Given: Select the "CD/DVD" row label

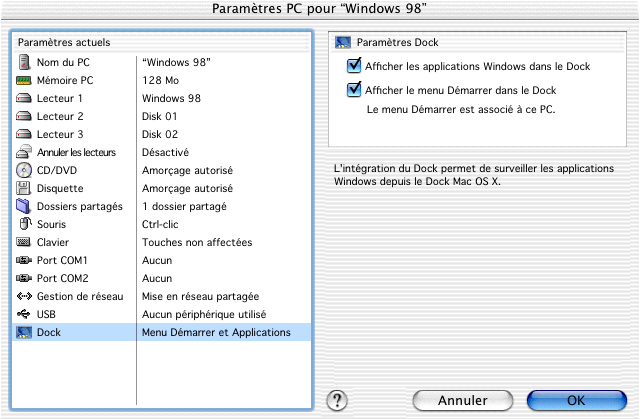Looking at the screenshot, I should [x=57, y=170].
